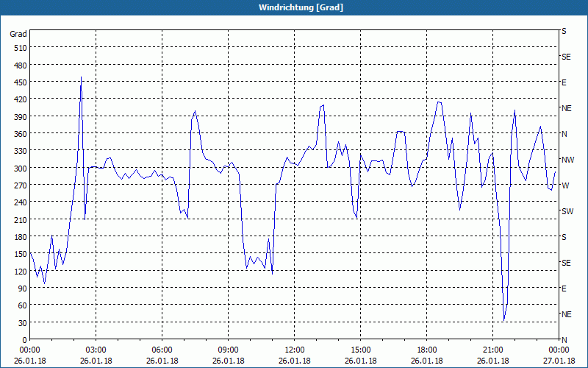This screenshot has height=368, width=588.
Task: Pick the 180 degree axis value
Action: 21,237
